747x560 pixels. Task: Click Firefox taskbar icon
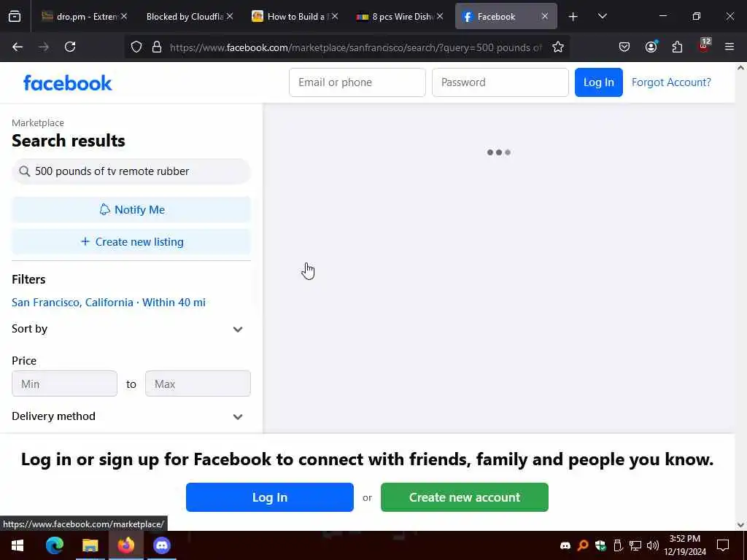(x=125, y=545)
